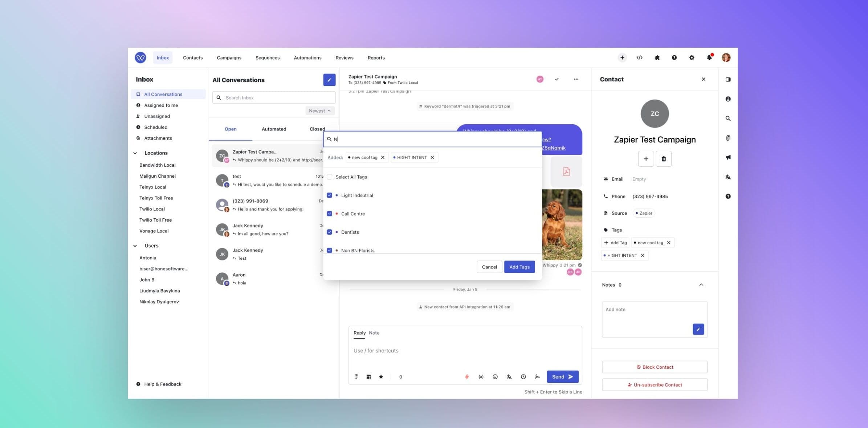Collapse the Notes section in contact panel
868x428 pixels.
point(701,285)
